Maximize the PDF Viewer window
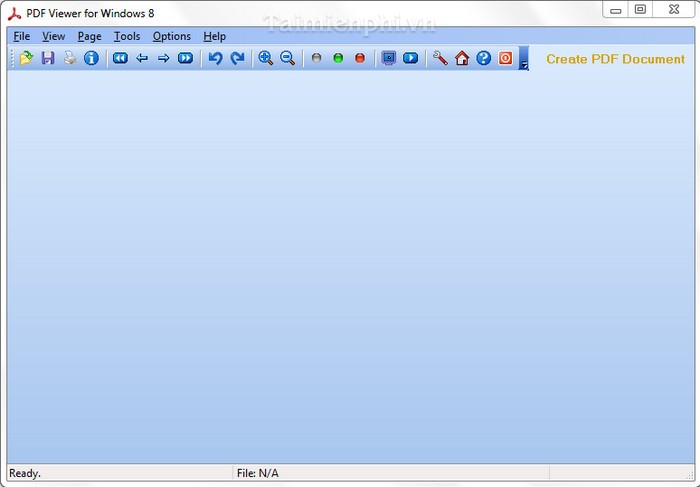 coord(640,9)
